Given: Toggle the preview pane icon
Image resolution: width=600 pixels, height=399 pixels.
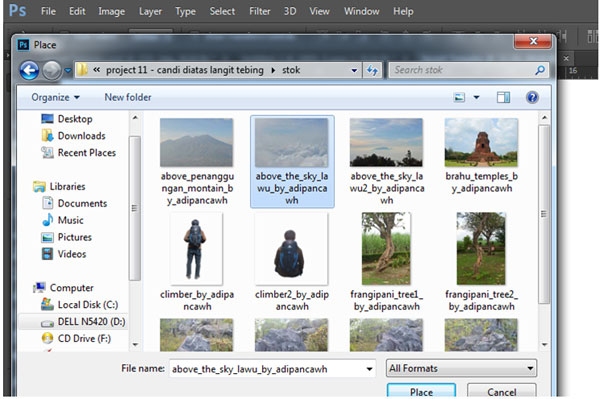Looking at the screenshot, I should tap(503, 98).
